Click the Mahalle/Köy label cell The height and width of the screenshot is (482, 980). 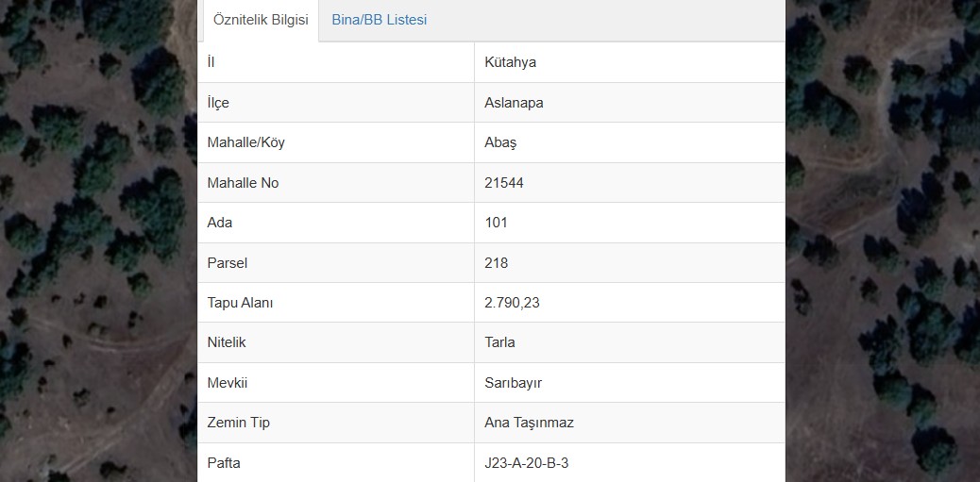tap(336, 143)
